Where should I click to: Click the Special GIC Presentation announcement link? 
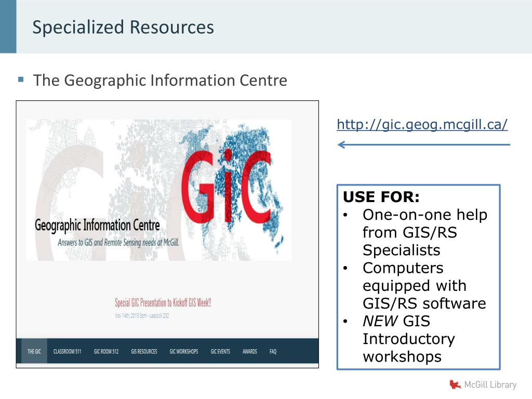coord(163,303)
